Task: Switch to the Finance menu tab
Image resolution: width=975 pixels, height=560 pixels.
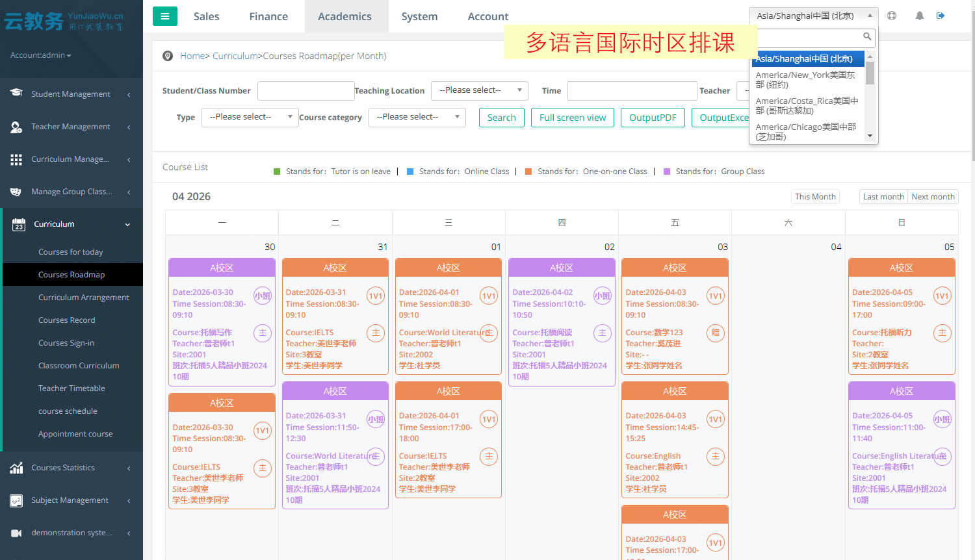Action: pyautogui.click(x=268, y=16)
